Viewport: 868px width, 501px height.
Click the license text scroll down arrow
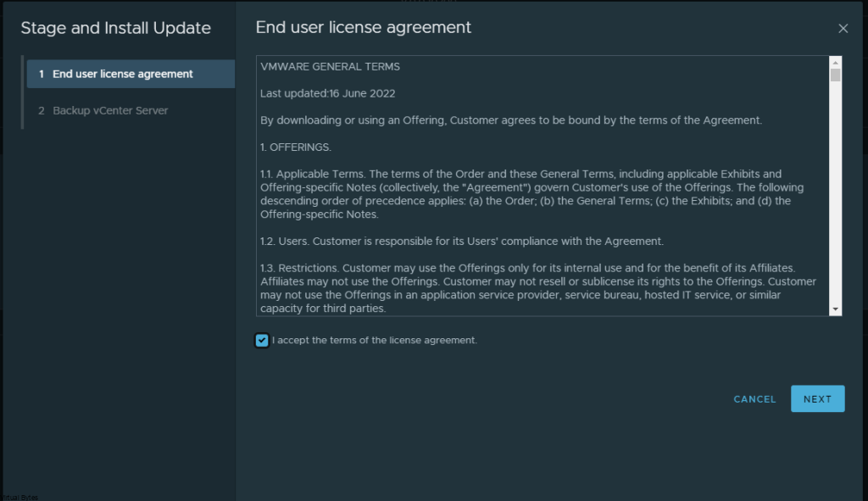point(835,309)
